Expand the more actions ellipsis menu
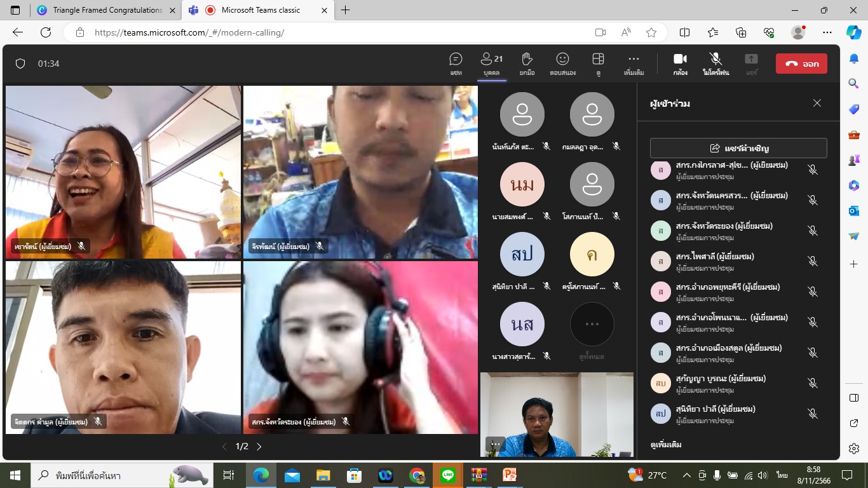Viewport: 868px width, 488px height. tap(634, 64)
